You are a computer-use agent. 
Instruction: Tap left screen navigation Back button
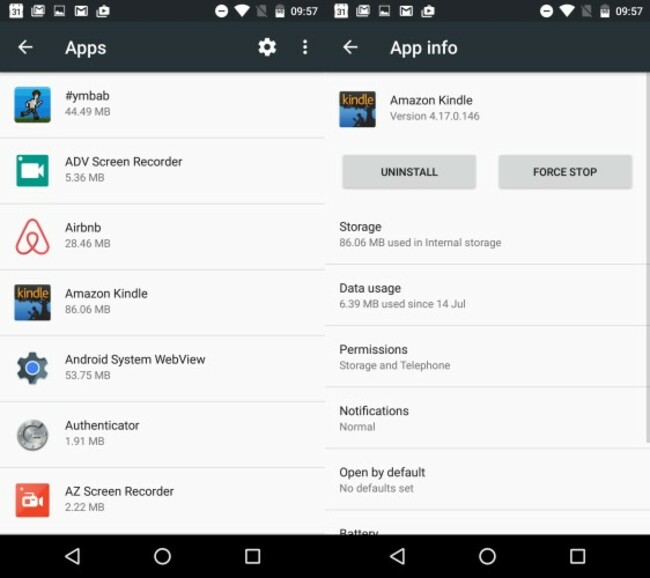coord(73,556)
